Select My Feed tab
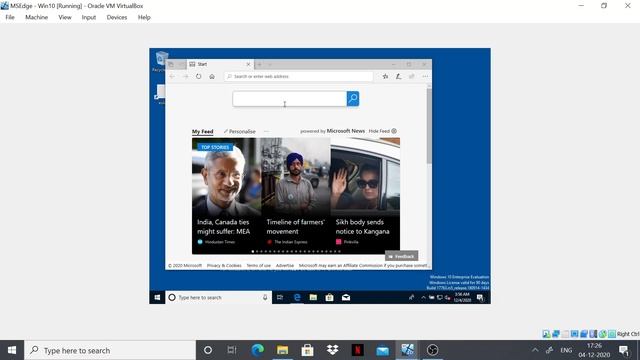Screen dimensions: 640x360 [202, 131]
